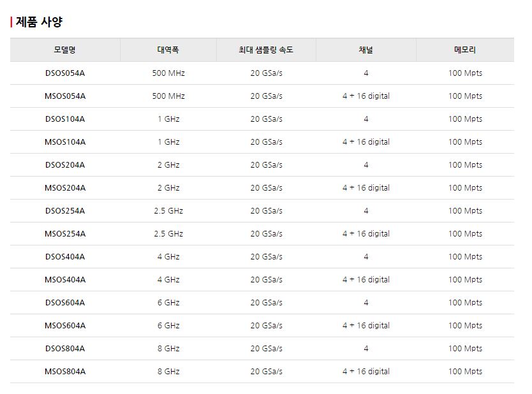This screenshot has height=394, width=532.
Task: Click the 모델명 column header
Action: tap(65, 50)
